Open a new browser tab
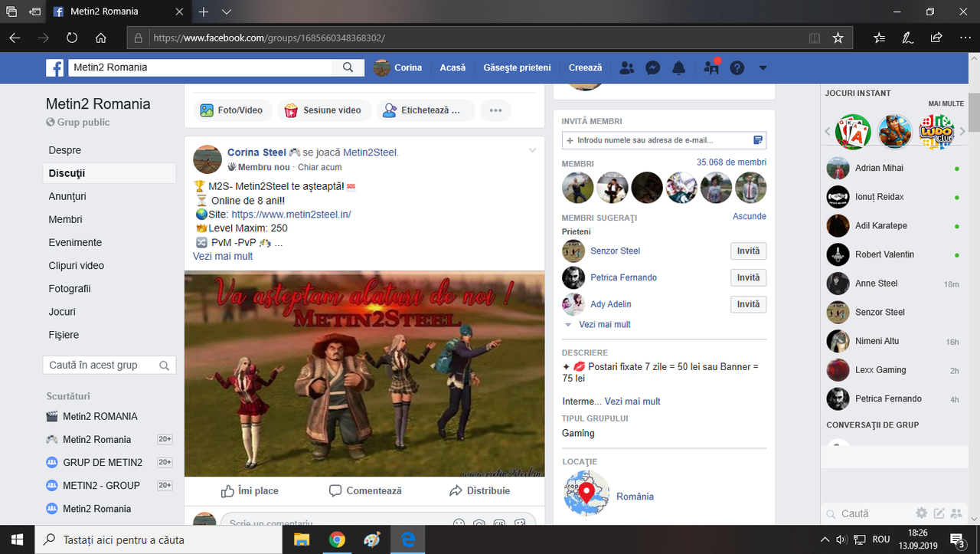 tap(204, 11)
